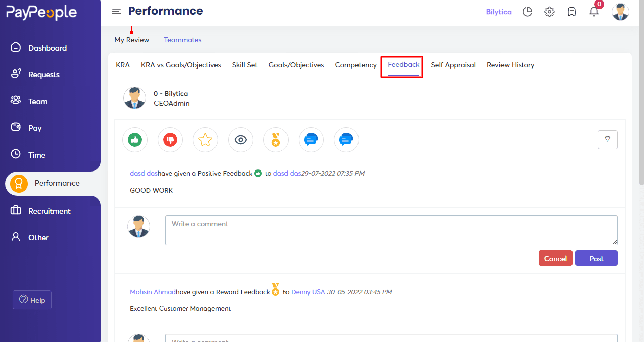The height and width of the screenshot is (342, 644).
Task: Open Mohsin Ahmad's profile link
Action: click(x=153, y=292)
